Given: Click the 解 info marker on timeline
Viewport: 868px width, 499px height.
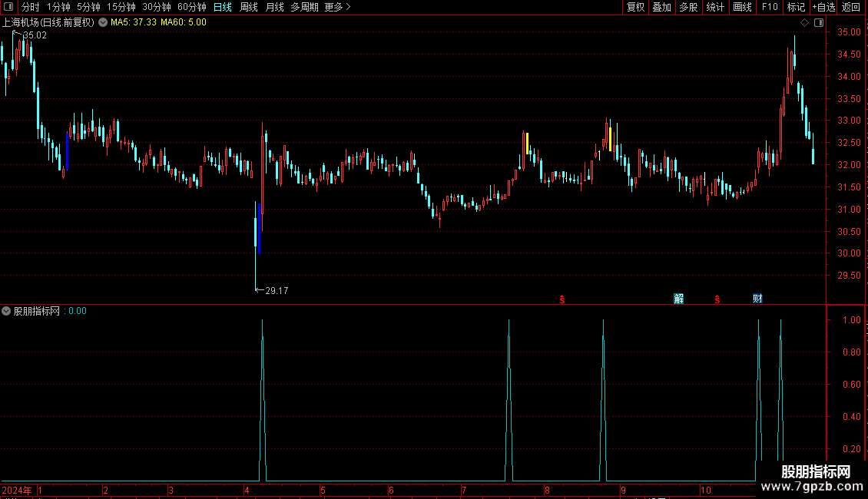Looking at the screenshot, I should [x=679, y=299].
